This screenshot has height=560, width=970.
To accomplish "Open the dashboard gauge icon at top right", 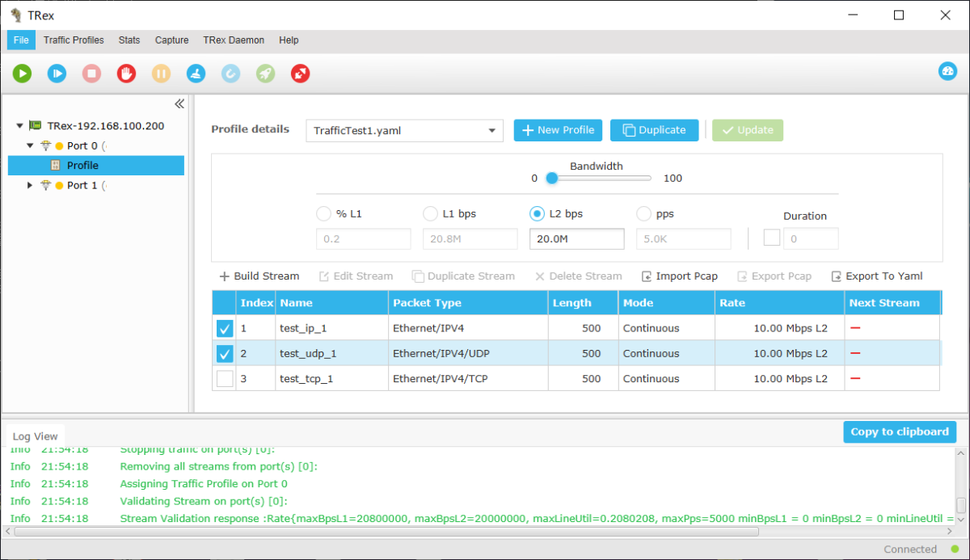I will (x=947, y=71).
